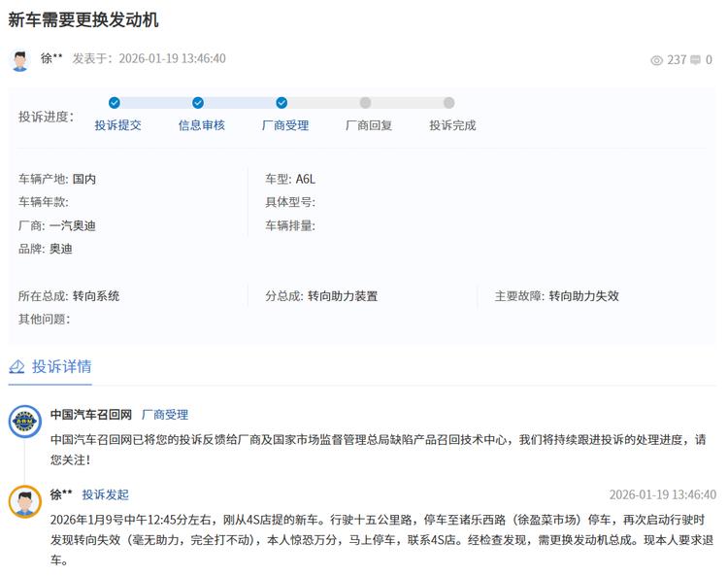Viewport: 728px width, 577px height.
Task: Click the 其他问题 label
Action: 44,320
